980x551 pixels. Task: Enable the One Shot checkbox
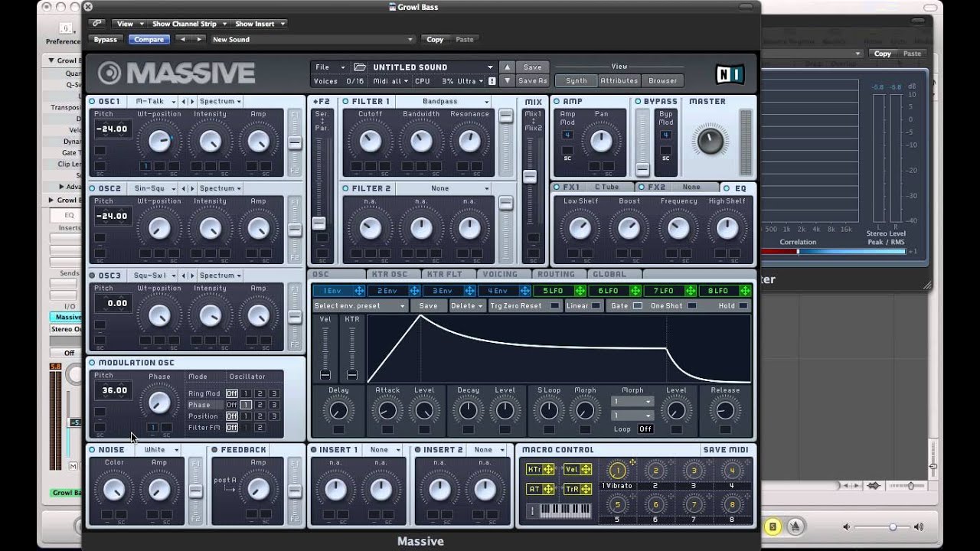click(692, 306)
